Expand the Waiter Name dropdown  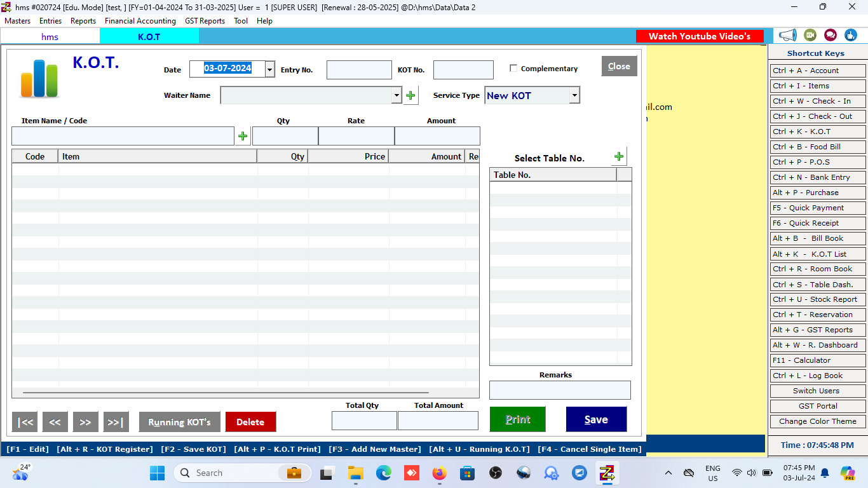point(397,95)
